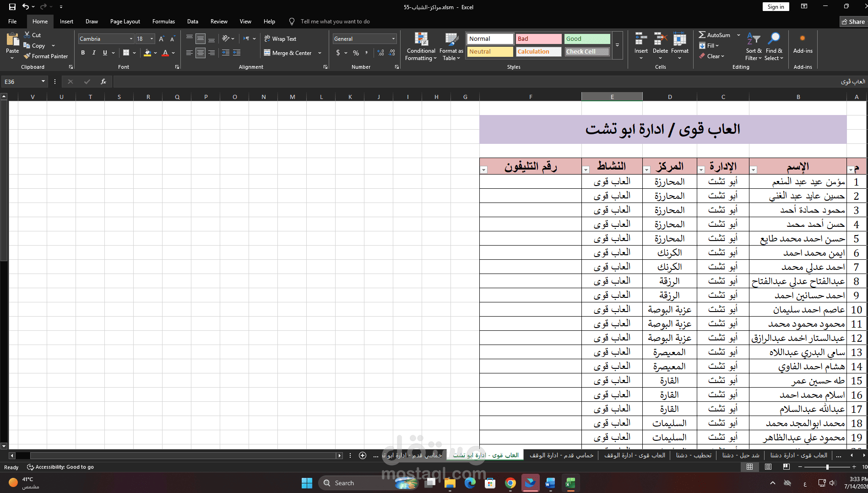
Task: Cut the selection with the scissors icon
Action: point(27,35)
